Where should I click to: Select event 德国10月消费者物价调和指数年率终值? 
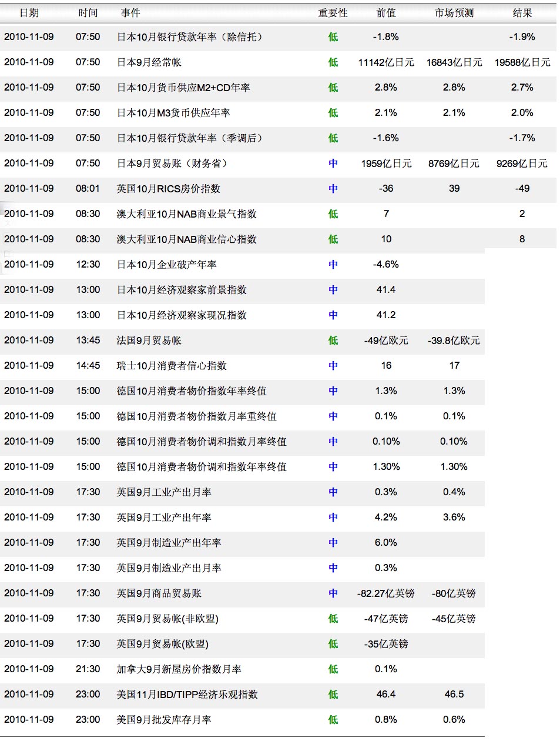click(x=202, y=467)
